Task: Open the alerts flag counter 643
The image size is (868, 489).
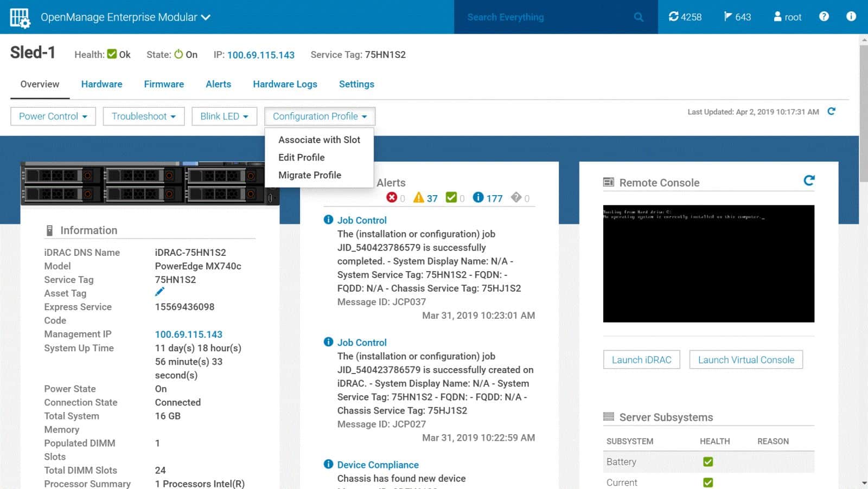Action: 737,17
